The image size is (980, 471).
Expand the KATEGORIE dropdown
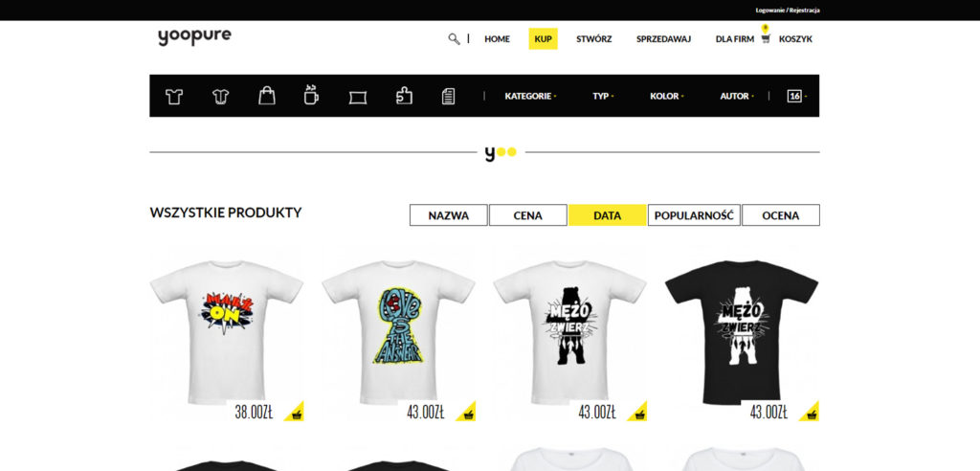tap(530, 97)
